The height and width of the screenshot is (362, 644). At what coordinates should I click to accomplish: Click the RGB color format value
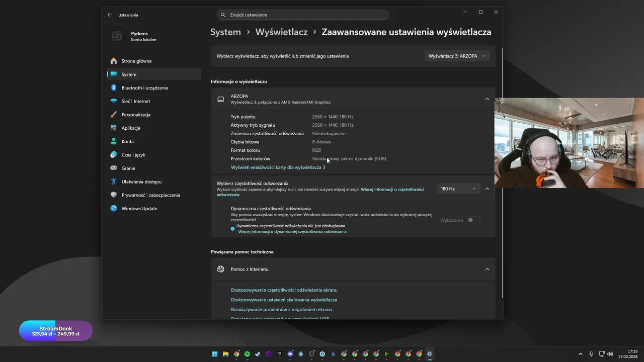[x=316, y=150]
